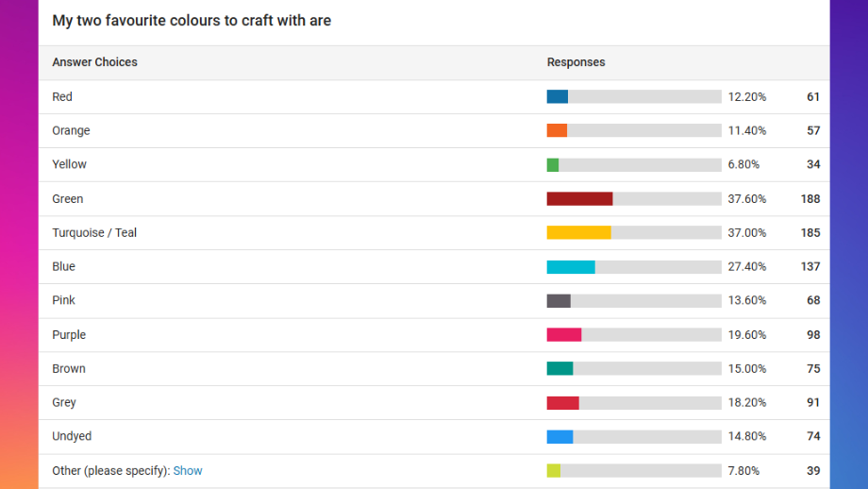Select the grey bar in Pink row

tap(559, 301)
